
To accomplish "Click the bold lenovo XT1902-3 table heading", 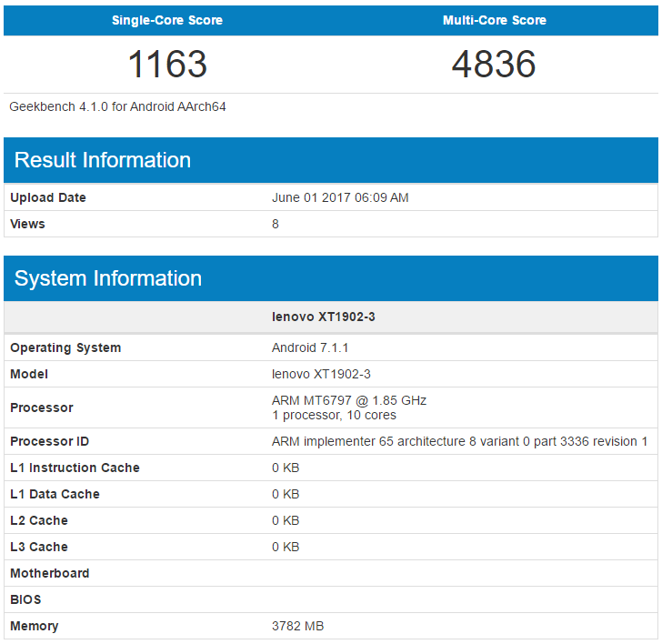I will (324, 317).
